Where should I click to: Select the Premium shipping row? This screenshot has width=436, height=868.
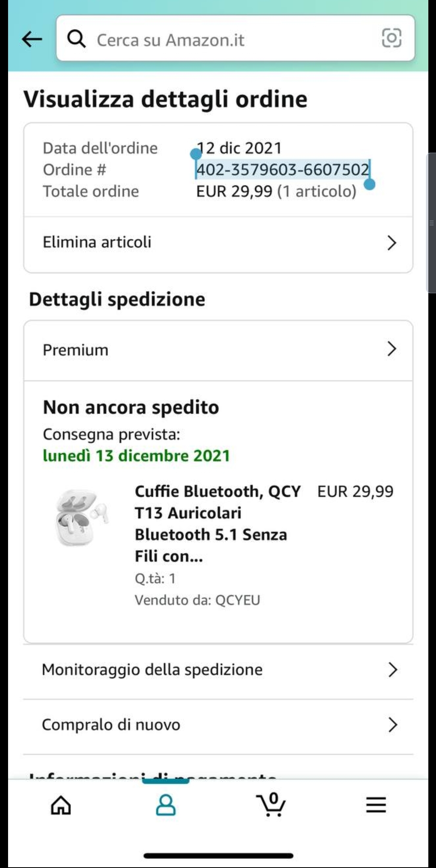(218, 350)
